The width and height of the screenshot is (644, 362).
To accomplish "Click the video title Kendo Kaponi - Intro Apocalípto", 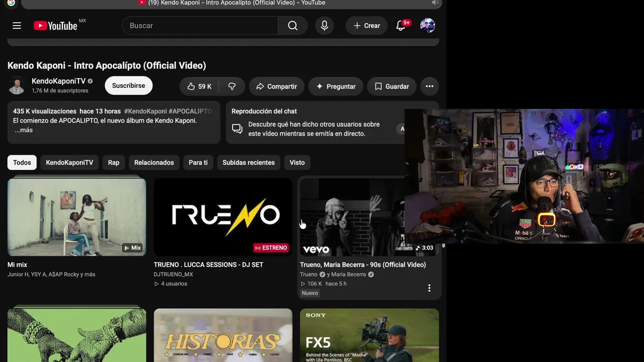I will [x=107, y=65].
